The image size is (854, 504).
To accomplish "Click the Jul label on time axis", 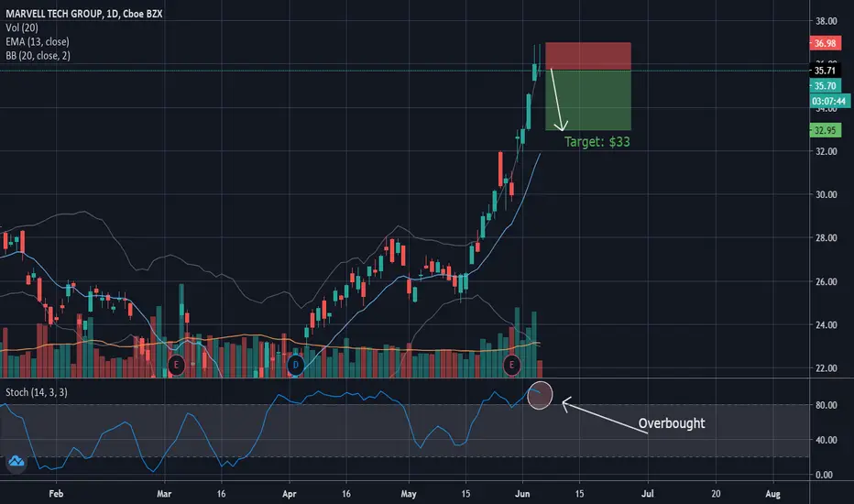I will 648,494.
